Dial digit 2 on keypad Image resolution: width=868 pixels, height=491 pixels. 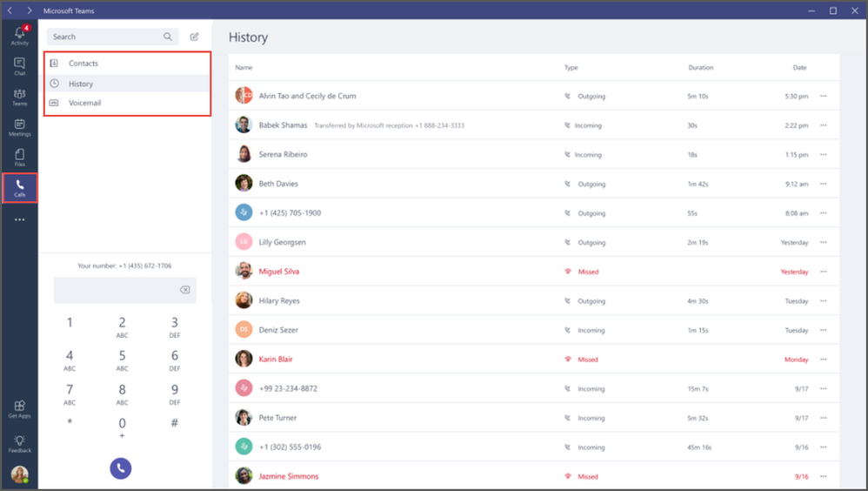pos(122,326)
